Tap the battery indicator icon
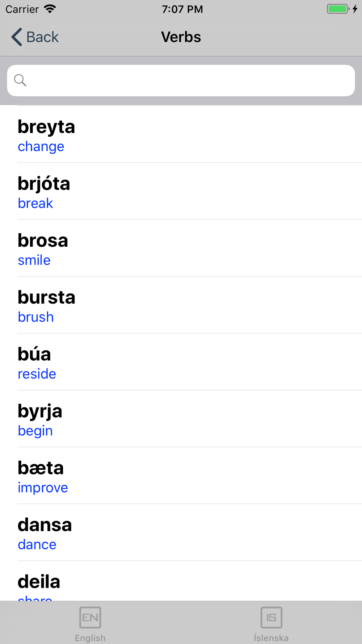Image resolution: width=362 pixels, height=644 pixels. pos(338,9)
